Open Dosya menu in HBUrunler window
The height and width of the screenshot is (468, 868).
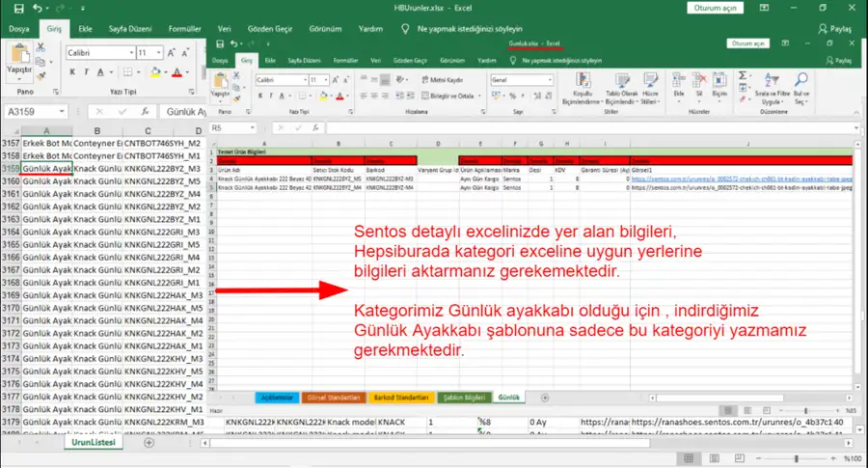click(x=19, y=29)
